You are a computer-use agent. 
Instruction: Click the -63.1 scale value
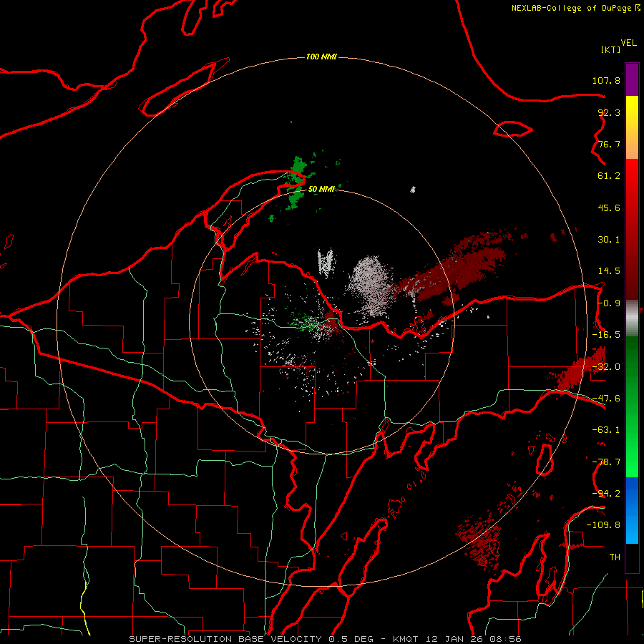pyautogui.click(x=606, y=430)
